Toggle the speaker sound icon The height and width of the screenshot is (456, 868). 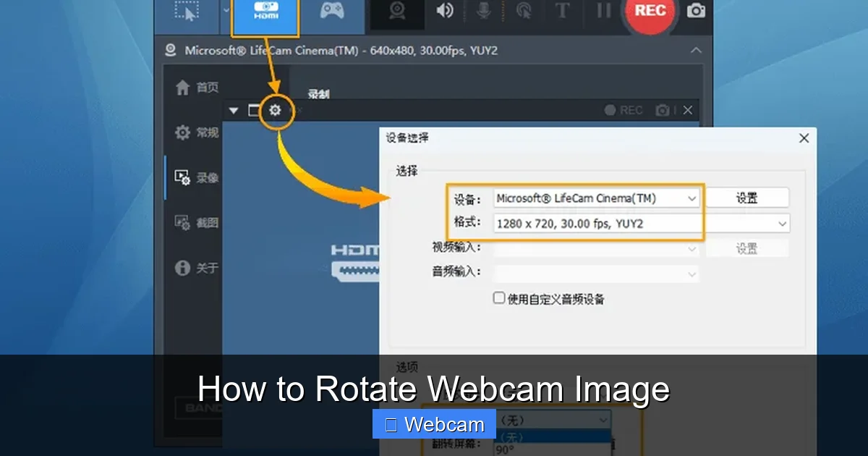pos(445,10)
